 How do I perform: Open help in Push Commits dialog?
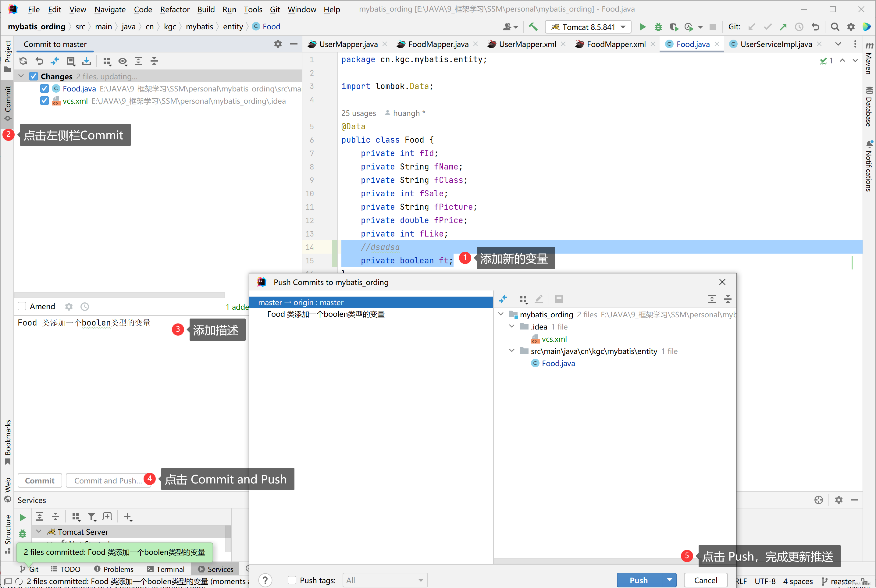pos(265,580)
